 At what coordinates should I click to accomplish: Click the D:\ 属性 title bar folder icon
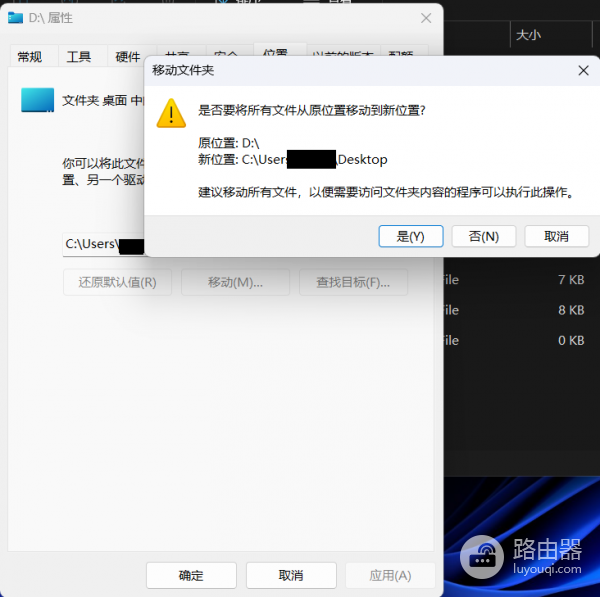[15, 18]
